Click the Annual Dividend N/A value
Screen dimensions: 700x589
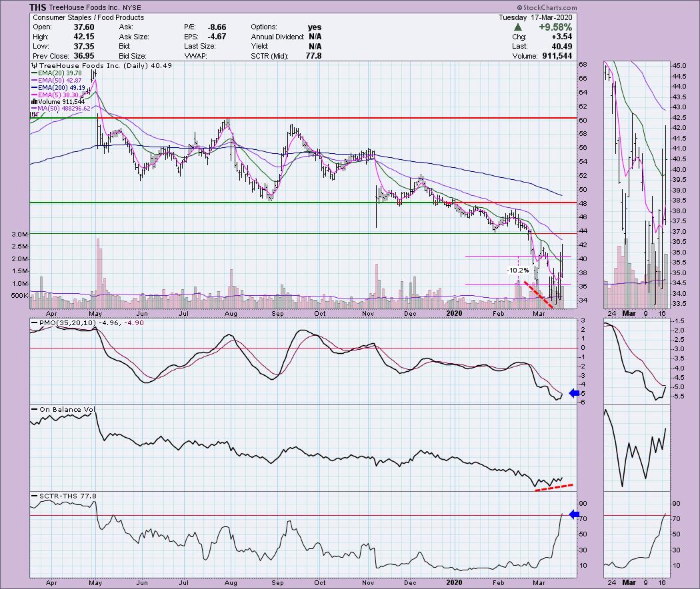click(x=315, y=37)
